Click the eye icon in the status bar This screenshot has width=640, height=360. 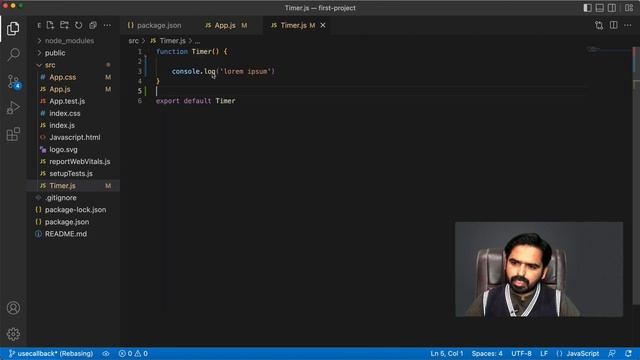coord(106,353)
